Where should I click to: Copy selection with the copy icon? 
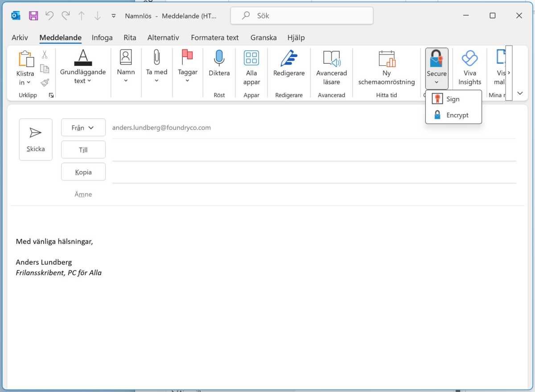45,69
